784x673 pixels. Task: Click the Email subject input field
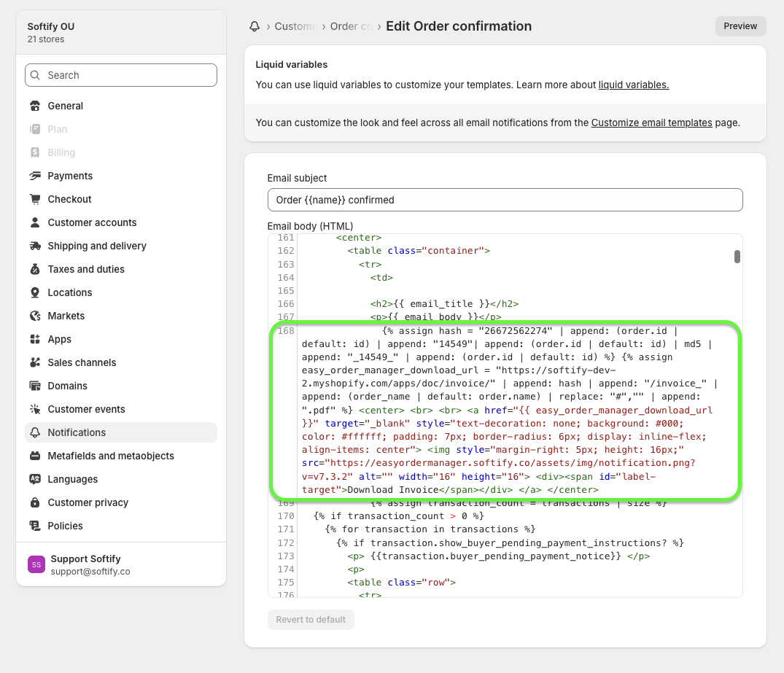(x=505, y=200)
